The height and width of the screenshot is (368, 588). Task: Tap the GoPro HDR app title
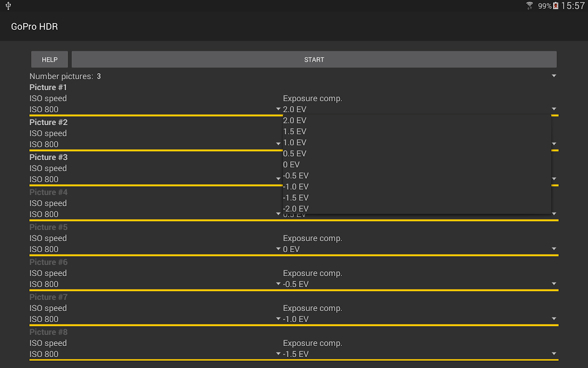point(34,27)
